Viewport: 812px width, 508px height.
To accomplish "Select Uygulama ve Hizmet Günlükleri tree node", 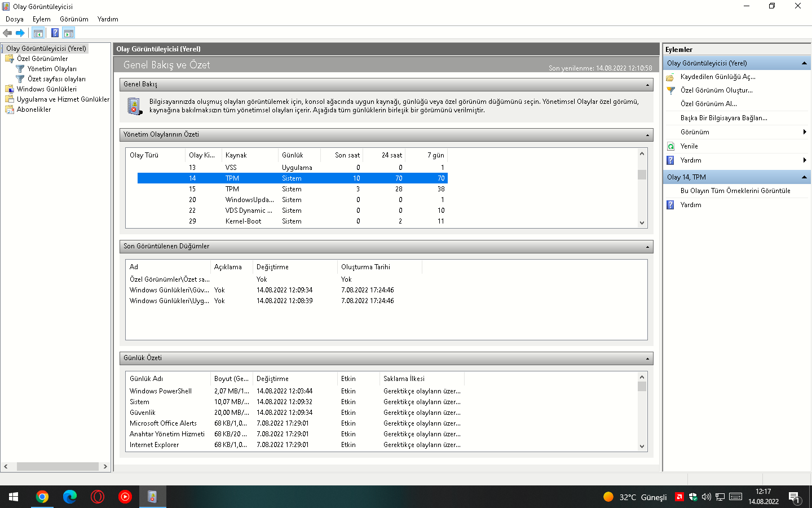I will pos(63,99).
